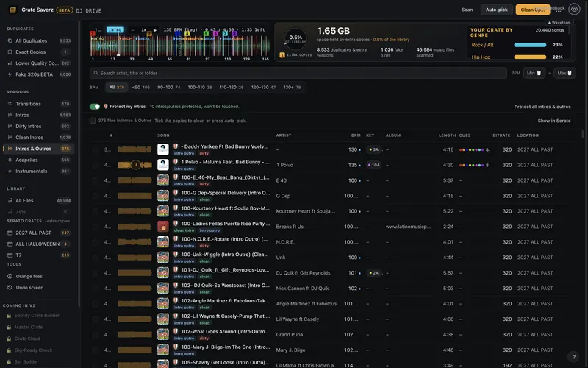588x368 pixels.
Task: Click the locked Gig-Ready Check item
Action: pos(29,350)
